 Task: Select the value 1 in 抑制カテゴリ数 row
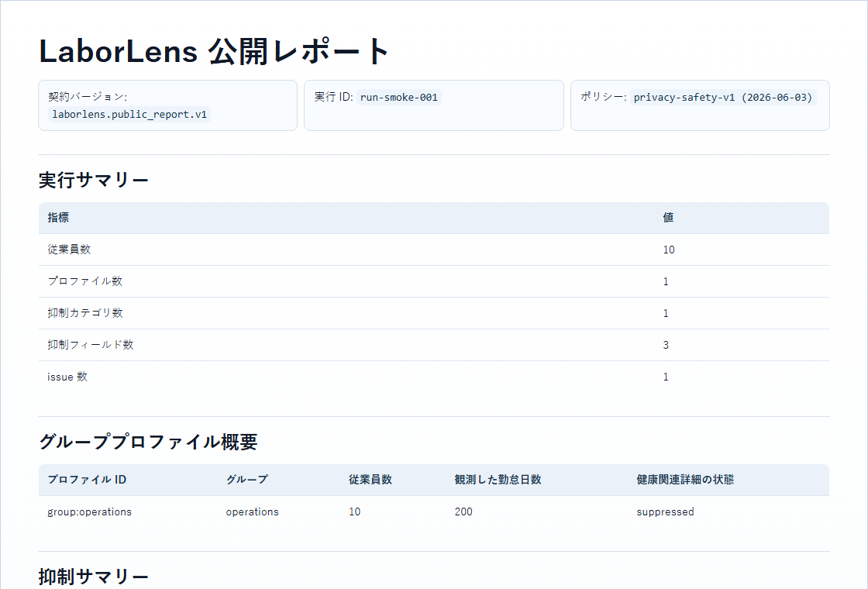[666, 313]
